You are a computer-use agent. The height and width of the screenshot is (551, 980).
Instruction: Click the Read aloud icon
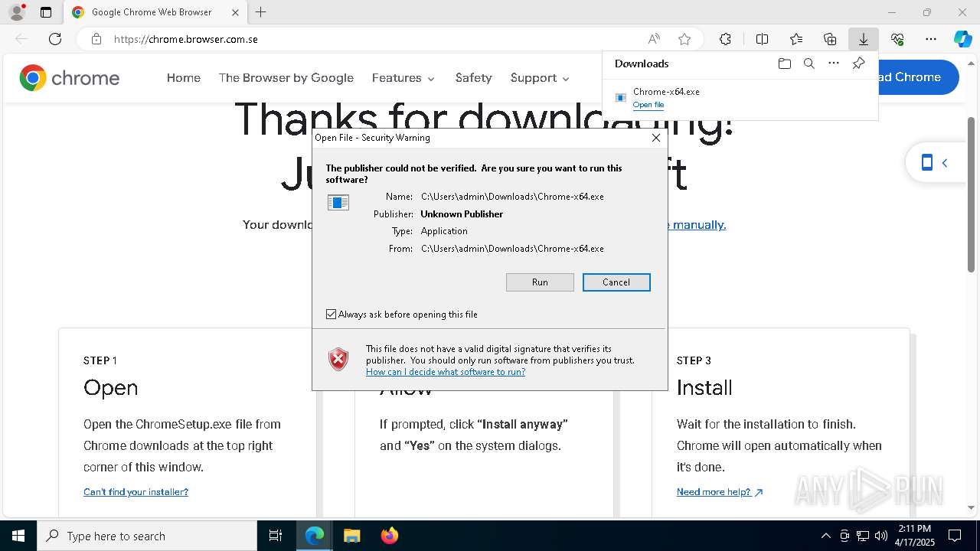(x=654, y=39)
